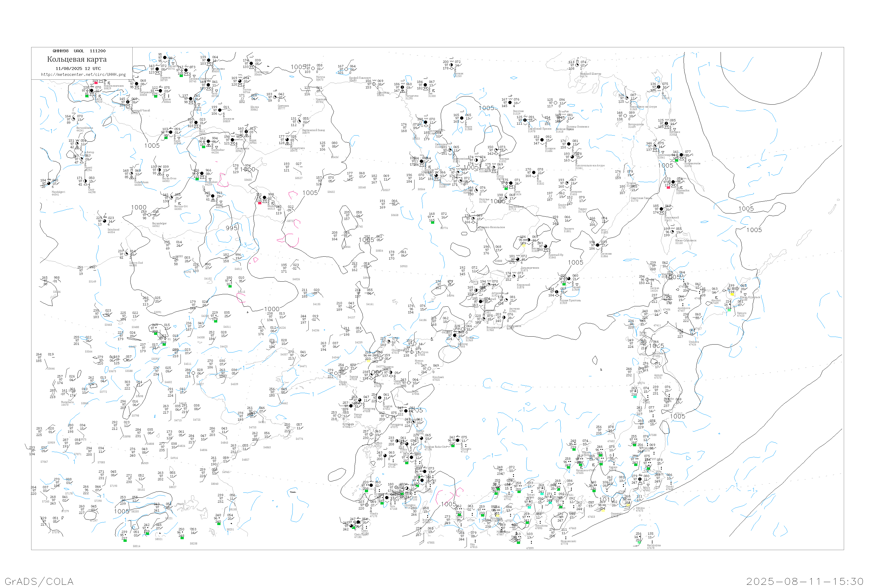
Task: Click the Underkhaan station circle symbol
Action: click(132, 174)
